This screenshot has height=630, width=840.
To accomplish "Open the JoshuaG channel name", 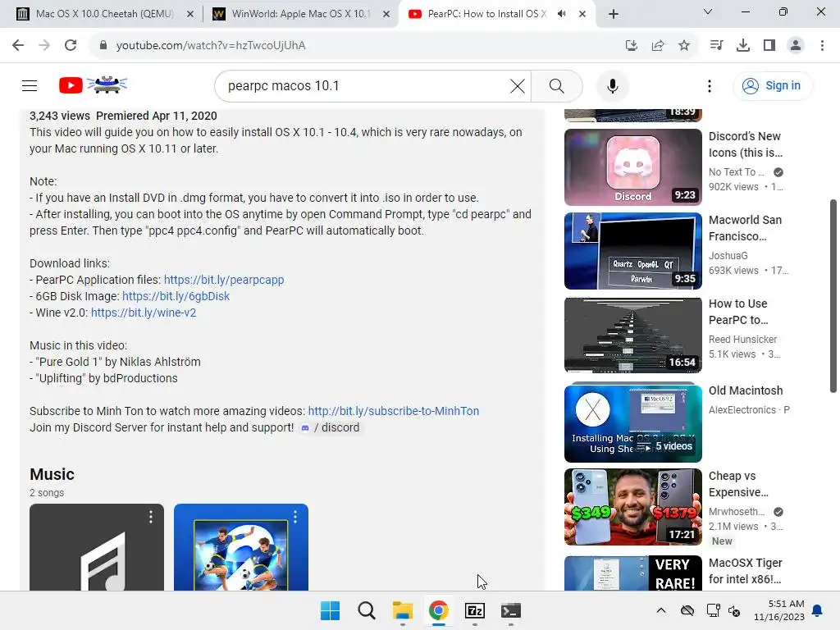I will coord(728,256).
